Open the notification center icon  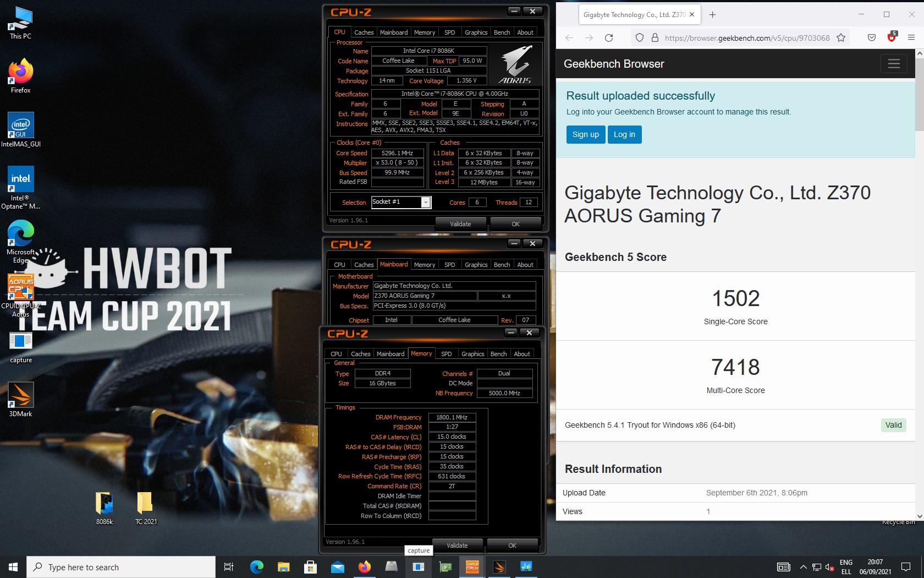[906, 567]
